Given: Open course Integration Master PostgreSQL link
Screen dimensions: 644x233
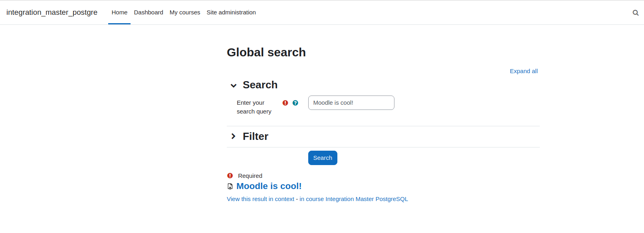Looking at the screenshot, I should (x=354, y=199).
